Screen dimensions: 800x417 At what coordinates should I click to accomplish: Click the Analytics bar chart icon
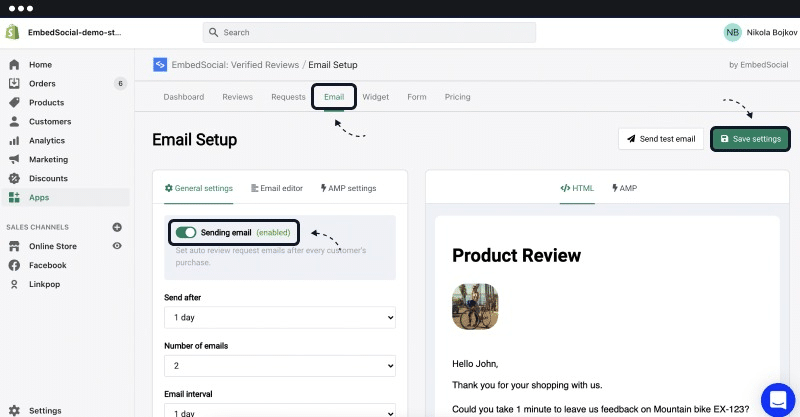coord(14,140)
